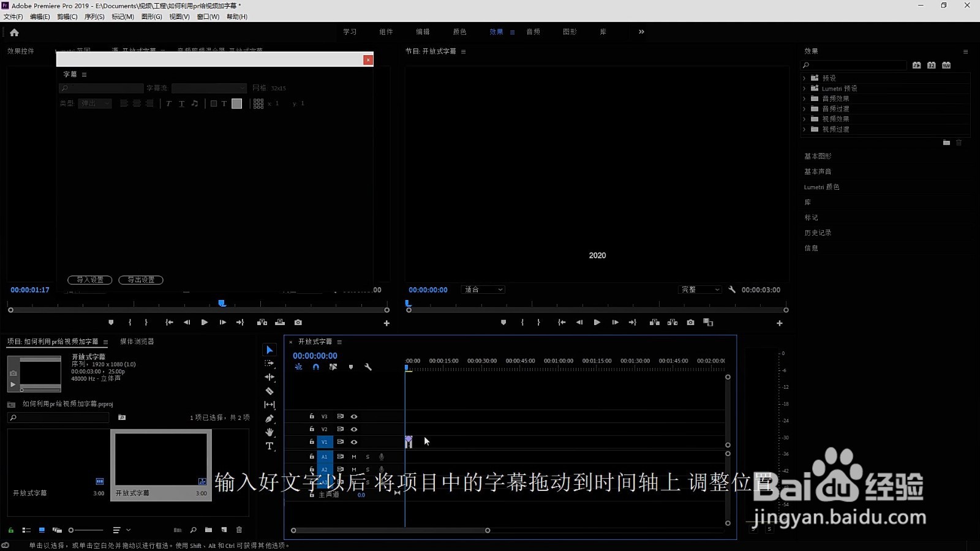Open the 适合 zoom level dropdown
This screenshot has height=551, width=980.
483,290
